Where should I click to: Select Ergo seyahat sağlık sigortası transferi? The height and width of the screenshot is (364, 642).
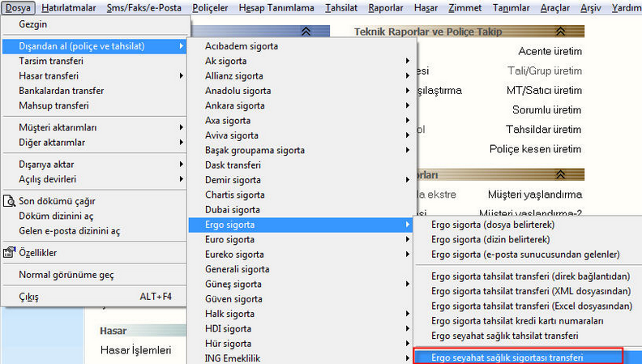click(x=507, y=357)
